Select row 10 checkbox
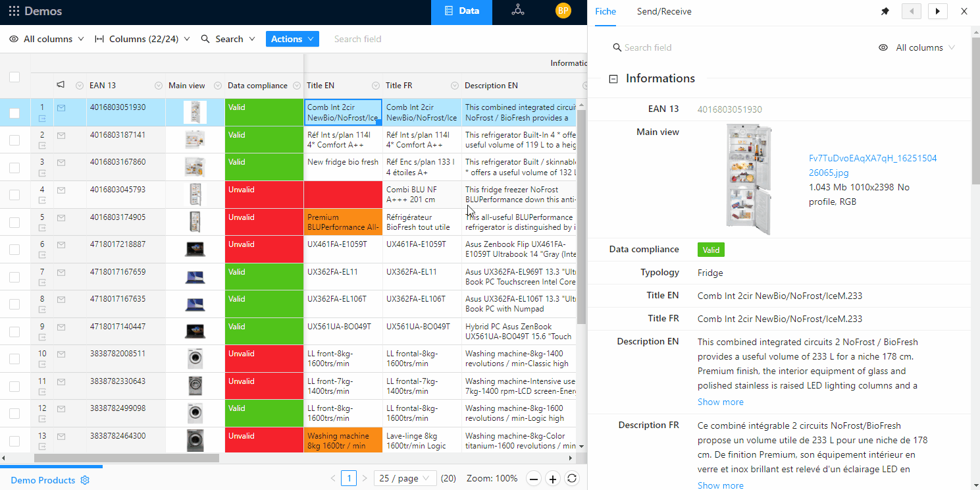The width and height of the screenshot is (980, 490). pos(14,359)
